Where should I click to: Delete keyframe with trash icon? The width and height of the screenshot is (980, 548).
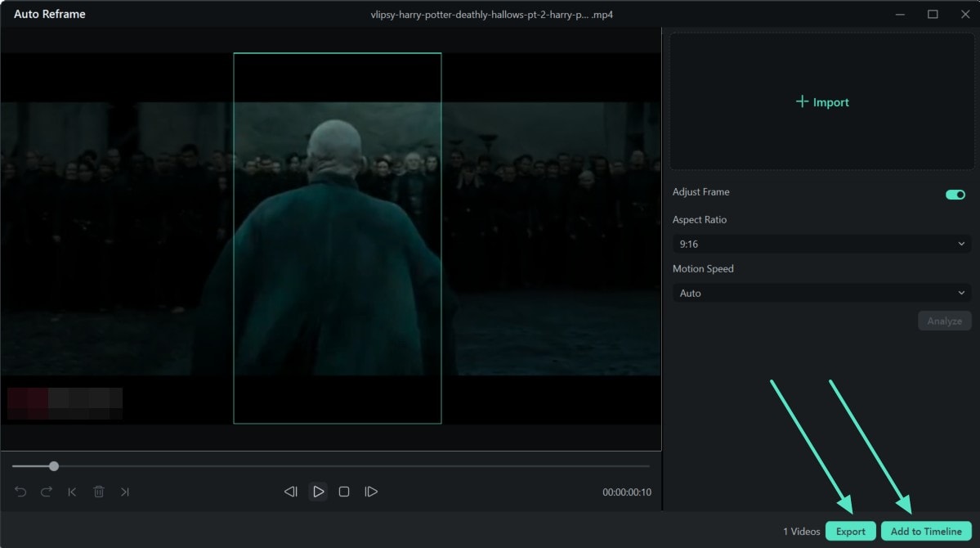pyautogui.click(x=99, y=492)
